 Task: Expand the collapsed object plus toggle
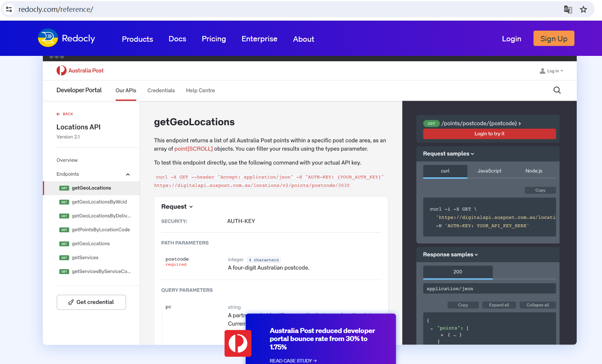pyautogui.click(x=442, y=335)
